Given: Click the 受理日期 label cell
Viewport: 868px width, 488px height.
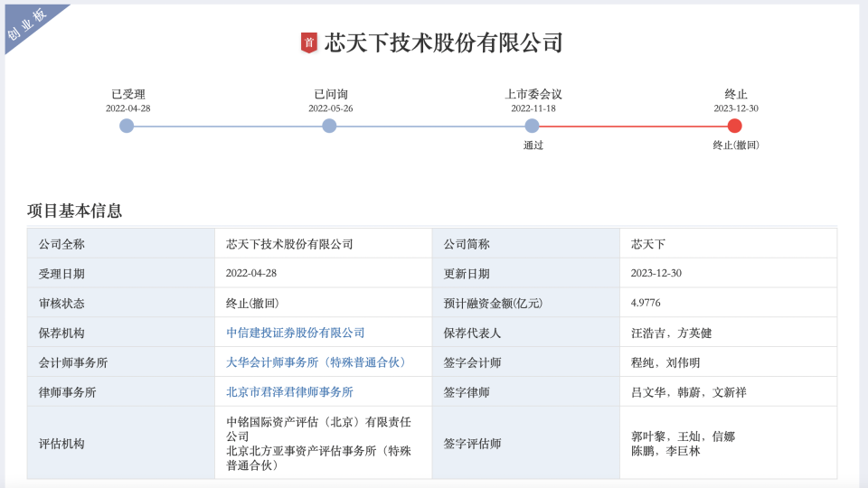Looking at the screenshot, I should [x=120, y=273].
